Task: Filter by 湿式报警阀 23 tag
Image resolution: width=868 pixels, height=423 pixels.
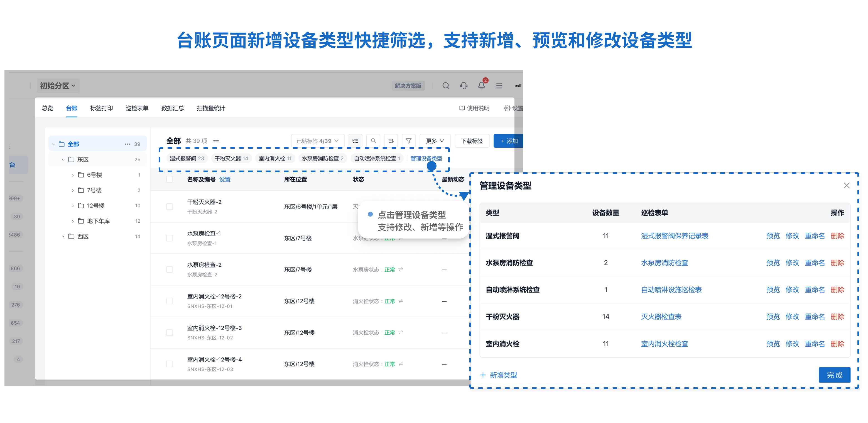Action: (187, 159)
